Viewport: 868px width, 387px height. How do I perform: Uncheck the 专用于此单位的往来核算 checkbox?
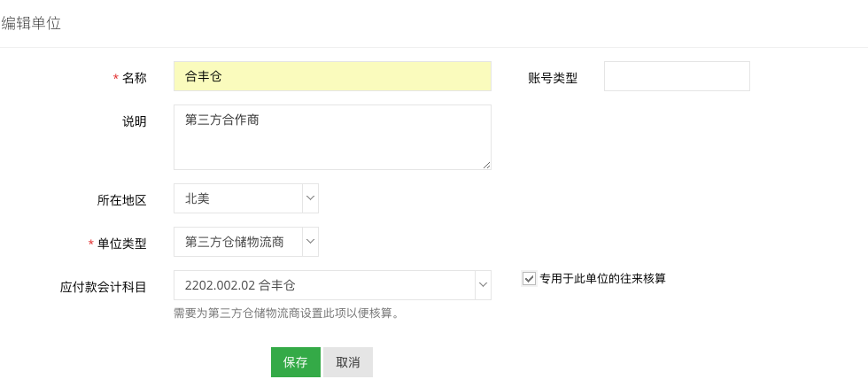click(530, 279)
